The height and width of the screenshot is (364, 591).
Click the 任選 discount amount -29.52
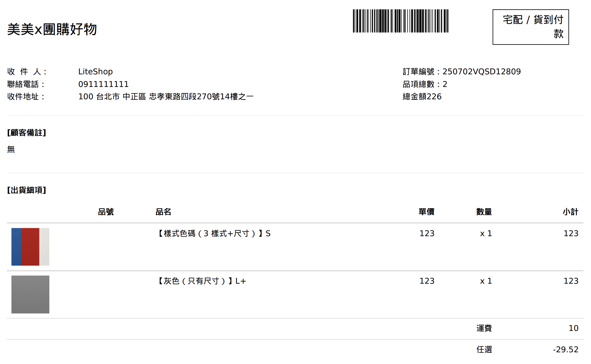coord(566,350)
